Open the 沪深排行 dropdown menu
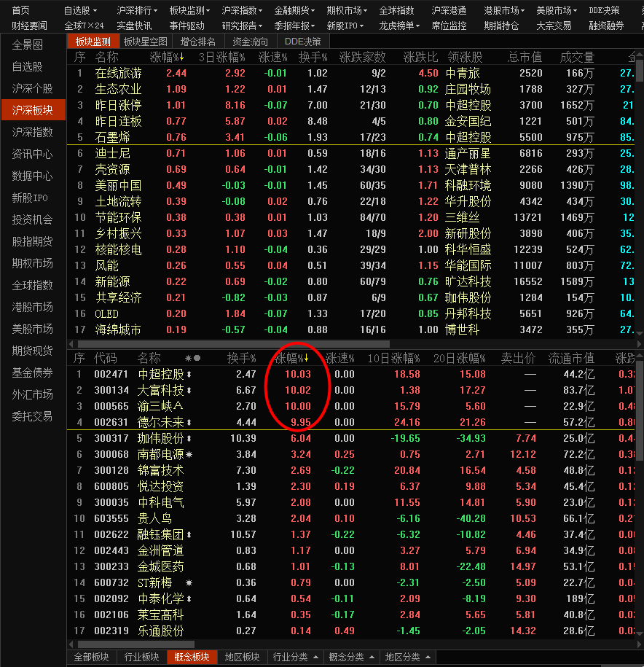This screenshot has height=667, width=644. (137, 10)
